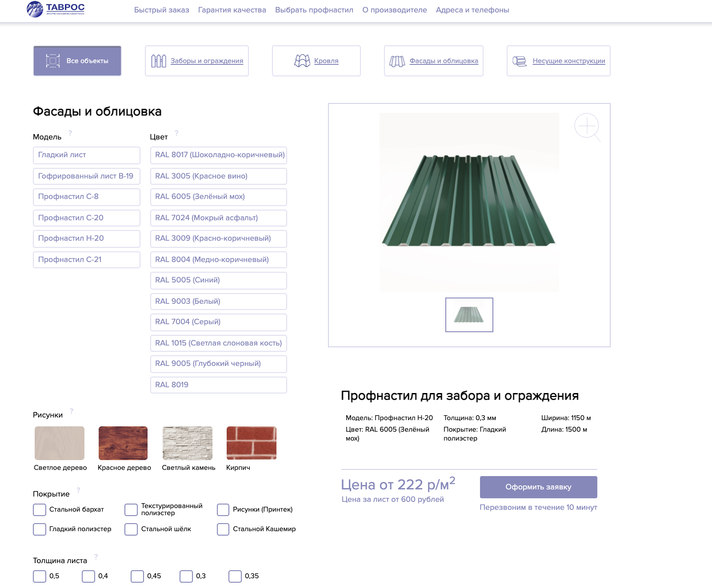Tick sheet thickness 0,4
The height and width of the screenshot is (588, 712).
[88, 576]
